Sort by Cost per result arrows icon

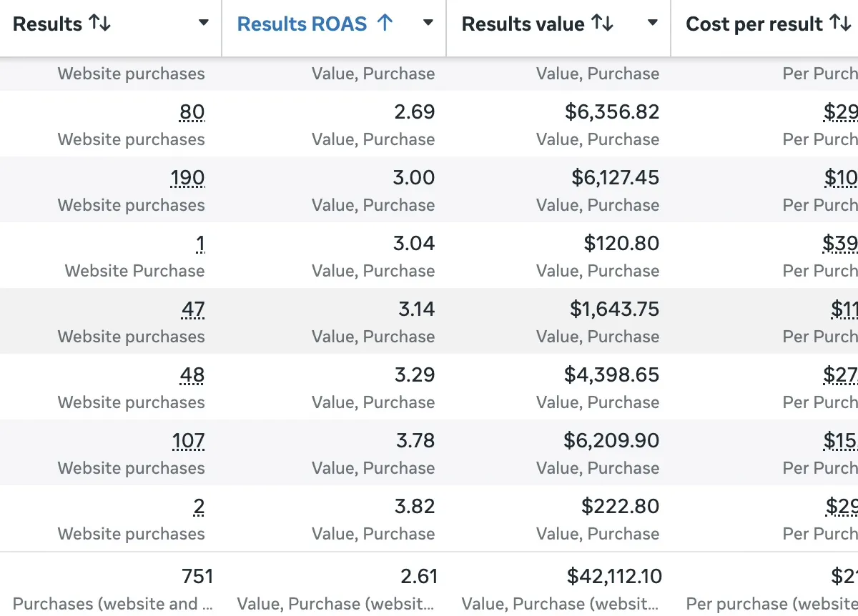[841, 24]
